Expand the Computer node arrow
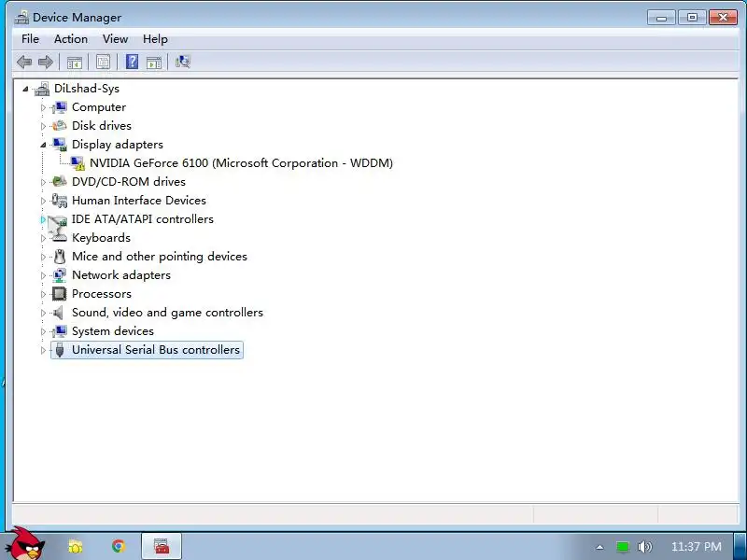The image size is (747, 560). pyautogui.click(x=43, y=107)
